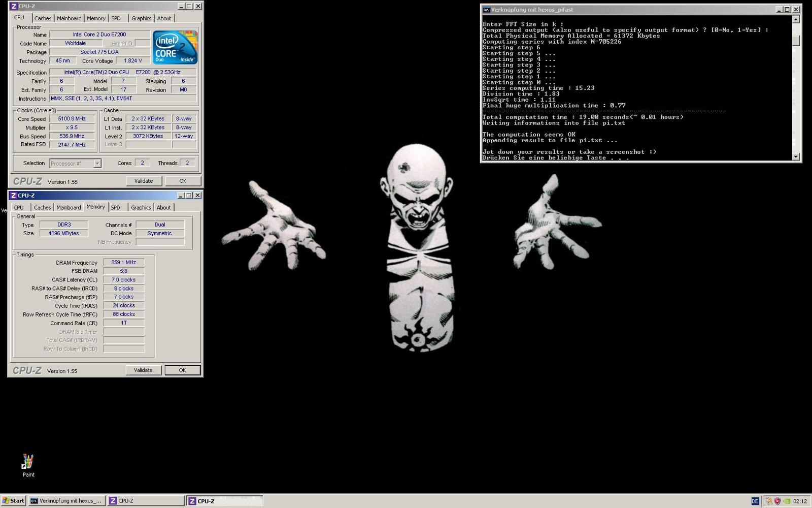Click Validate in the top CPU-Z window
This screenshot has height=508, width=812.
pyautogui.click(x=143, y=181)
